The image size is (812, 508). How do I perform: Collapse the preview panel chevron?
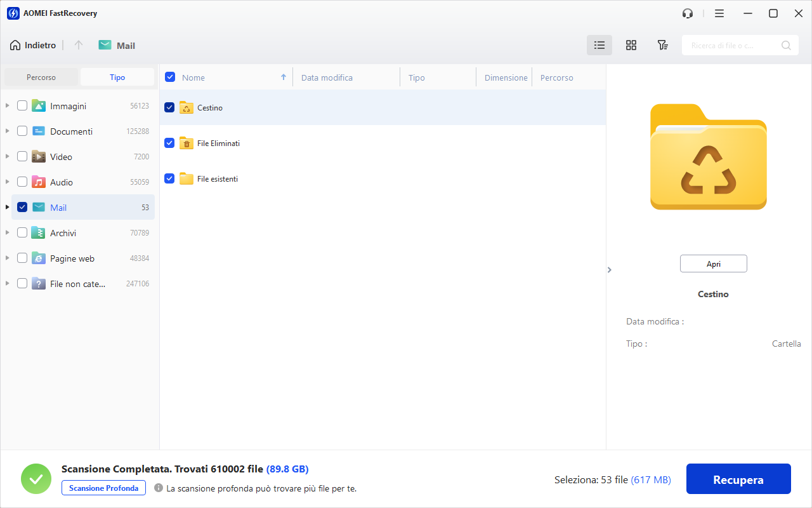(x=610, y=270)
